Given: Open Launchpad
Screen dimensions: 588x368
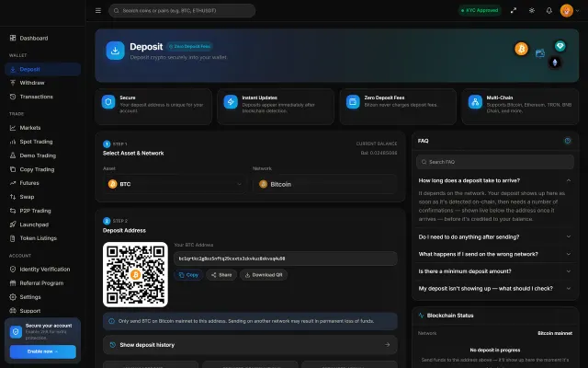Looking at the screenshot, I should tap(43, 224).
